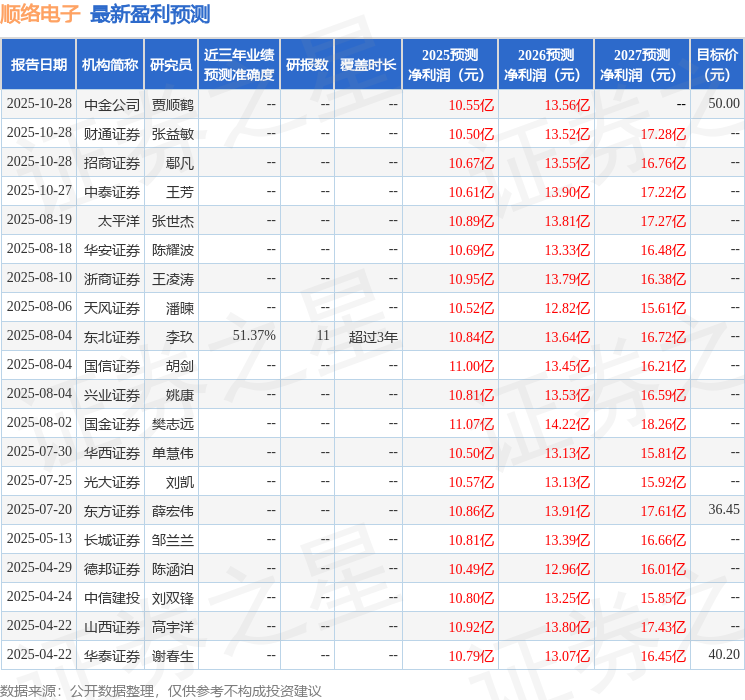Click the 覆盖时长 column header
The height and width of the screenshot is (700, 745).
pos(368,65)
